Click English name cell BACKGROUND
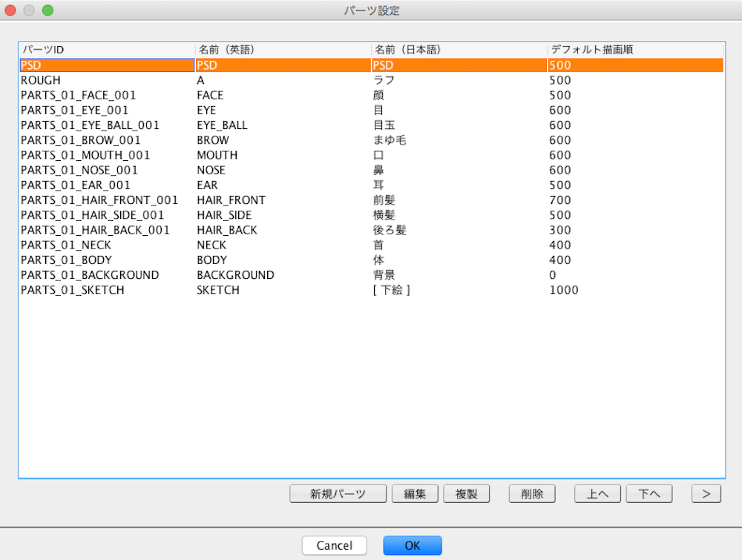The height and width of the screenshot is (560, 742). (283, 275)
